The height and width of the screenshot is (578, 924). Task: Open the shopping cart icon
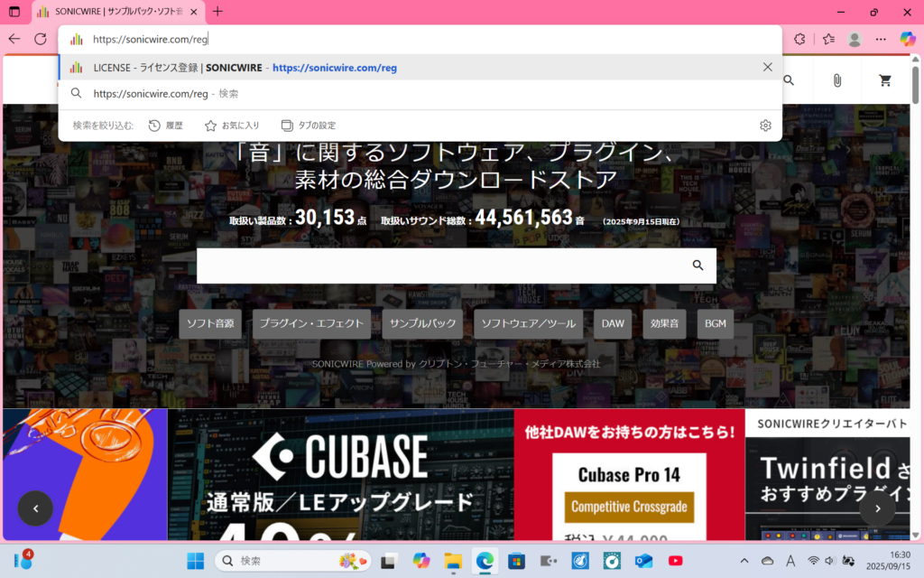click(x=885, y=80)
